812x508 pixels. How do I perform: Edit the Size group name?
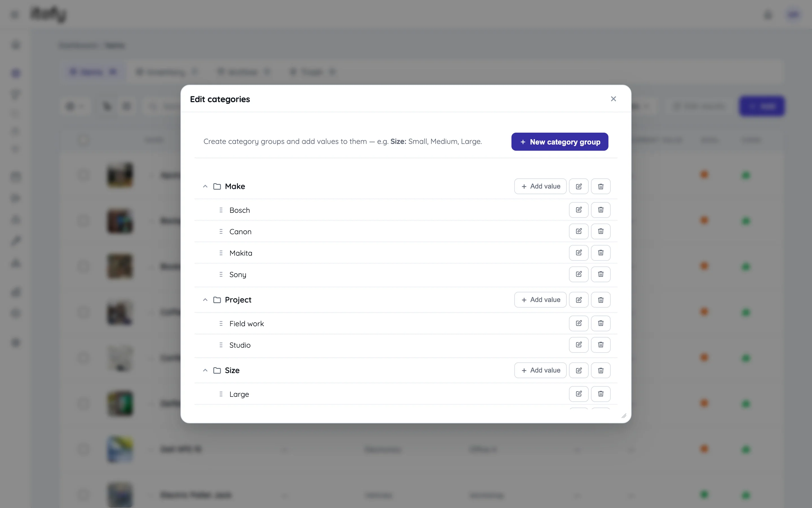(579, 370)
